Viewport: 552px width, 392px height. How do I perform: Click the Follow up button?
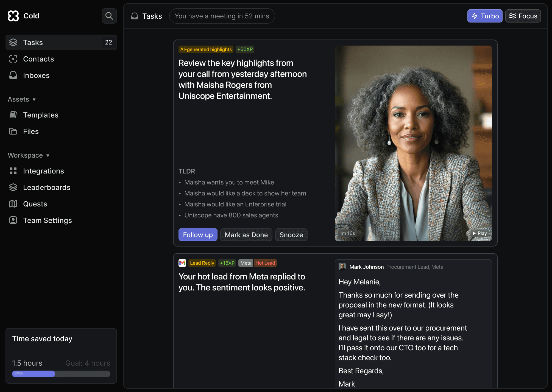click(x=198, y=235)
